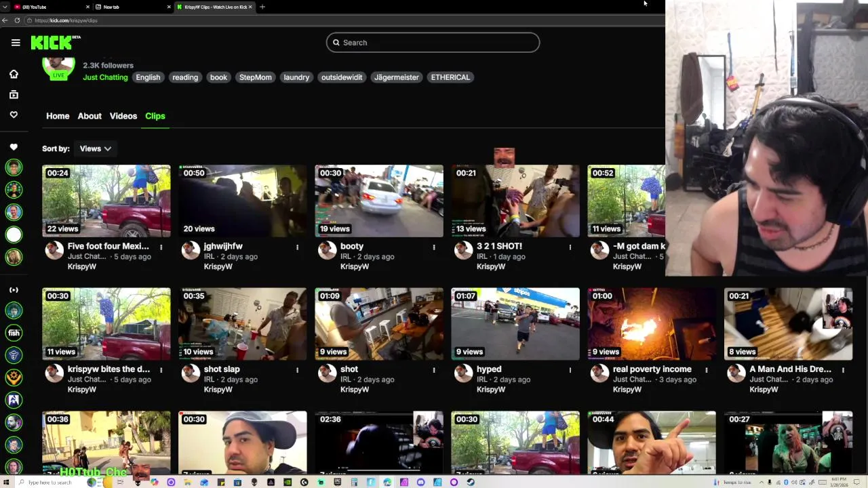
Task: Open the Following heart outline icon in sidebar
Action: click(14, 115)
